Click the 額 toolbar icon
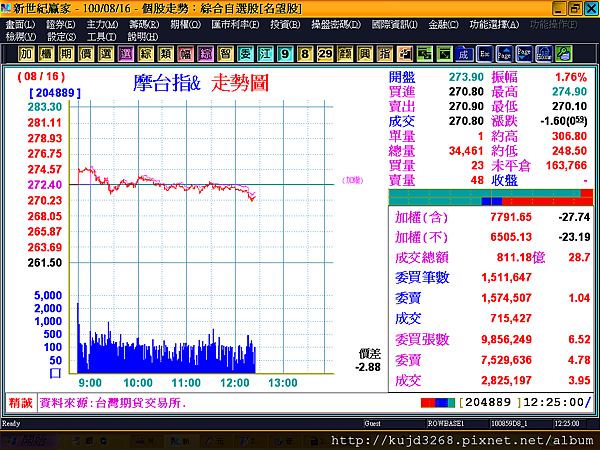 pos(345,54)
